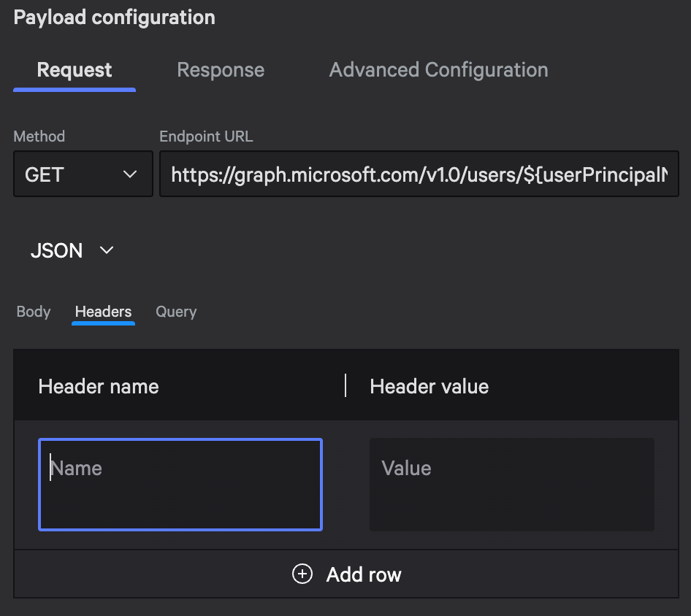Open the Method dropdown showing GET
691x616 pixels.
coord(83,174)
